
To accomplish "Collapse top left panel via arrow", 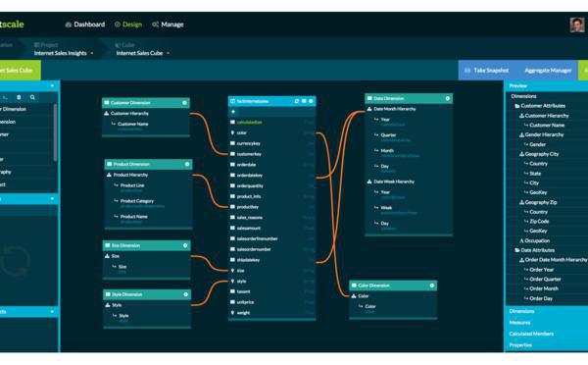I will (52, 86).
